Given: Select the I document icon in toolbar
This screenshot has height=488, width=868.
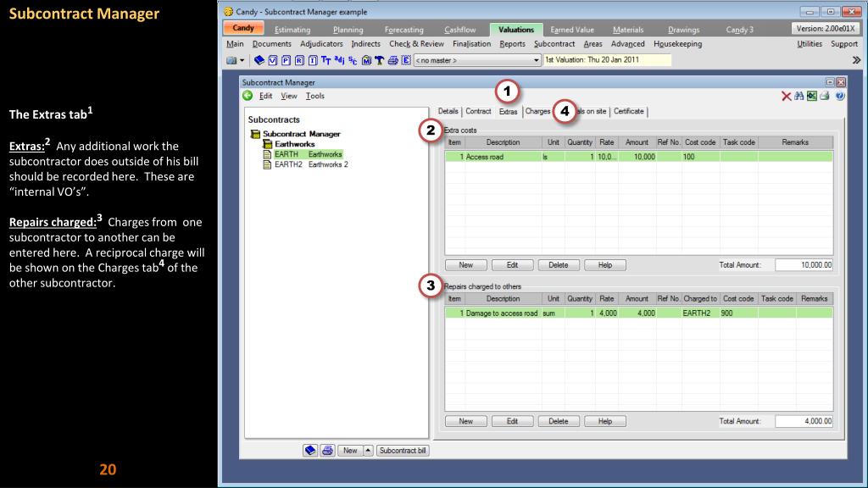Looking at the screenshot, I should pos(312,60).
